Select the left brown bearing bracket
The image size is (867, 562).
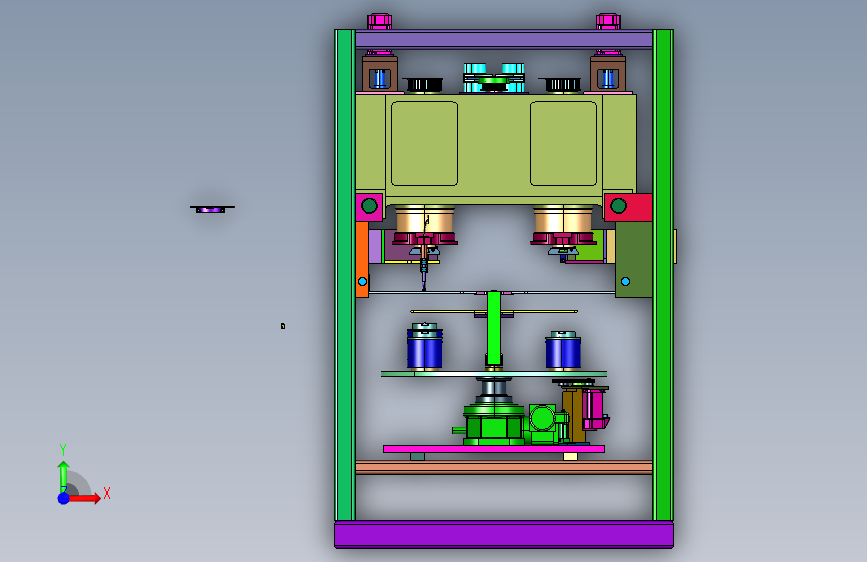pos(379,73)
